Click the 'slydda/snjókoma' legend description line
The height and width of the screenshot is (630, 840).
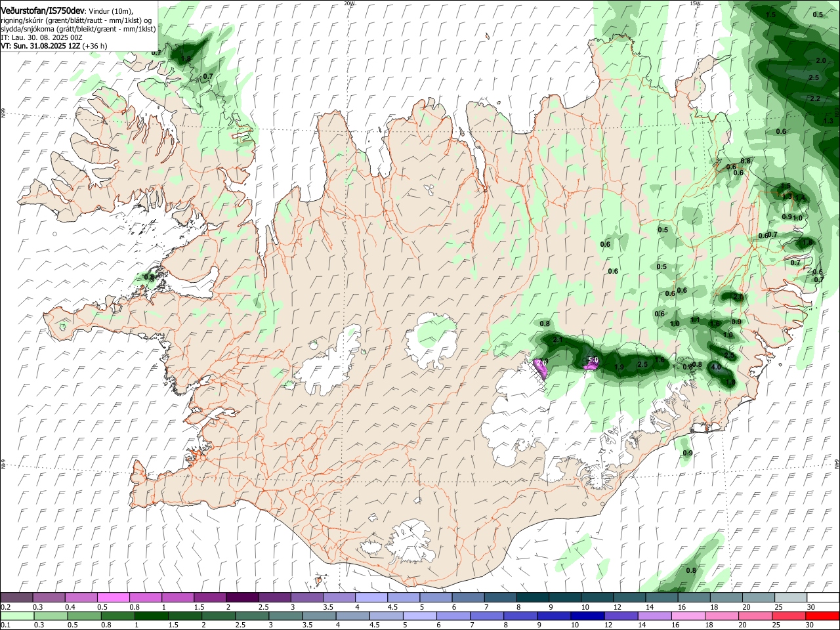78,29
